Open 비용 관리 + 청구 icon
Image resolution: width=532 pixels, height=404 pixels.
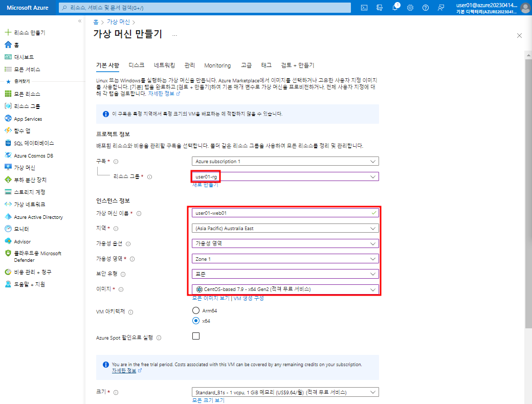tap(8, 272)
